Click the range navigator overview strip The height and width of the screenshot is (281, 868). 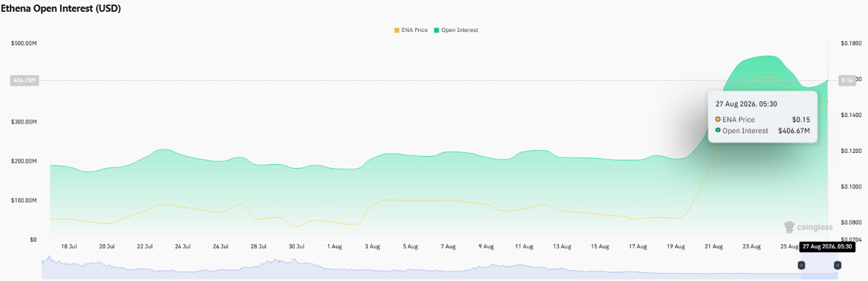[x=439, y=268]
